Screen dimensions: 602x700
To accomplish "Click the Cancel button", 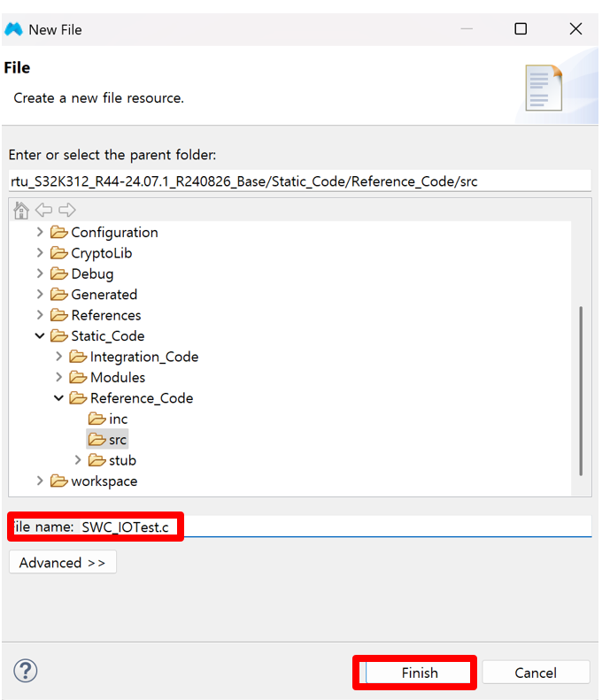I will pyautogui.click(x=536, y=673).
